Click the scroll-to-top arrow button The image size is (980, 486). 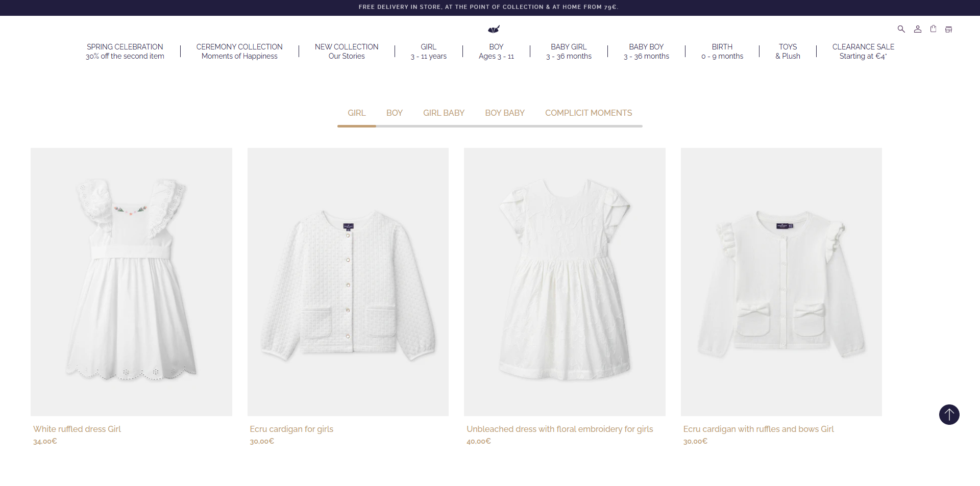[x=949, y=415]
